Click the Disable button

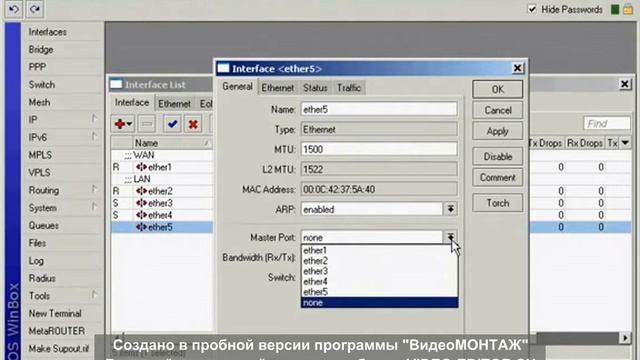[498, 157]
